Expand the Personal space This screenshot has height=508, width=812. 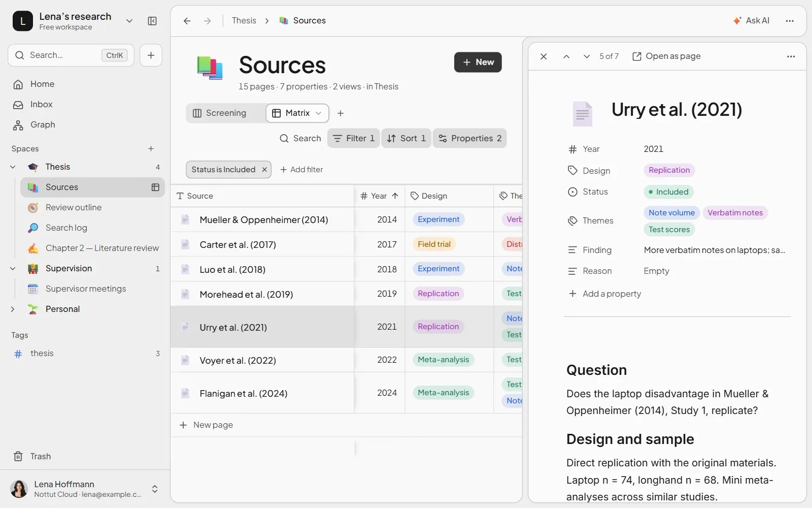(x=13, y=309)
